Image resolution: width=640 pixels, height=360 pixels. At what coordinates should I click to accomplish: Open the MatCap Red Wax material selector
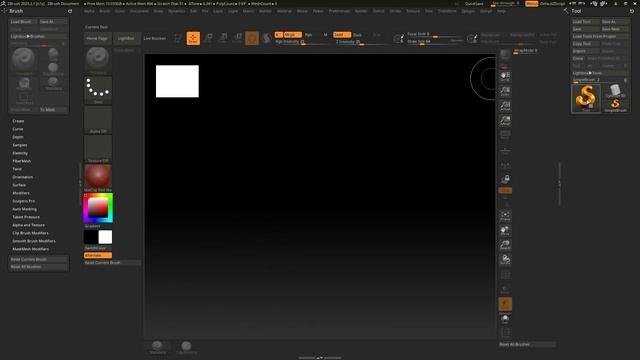tap(98, 178)
